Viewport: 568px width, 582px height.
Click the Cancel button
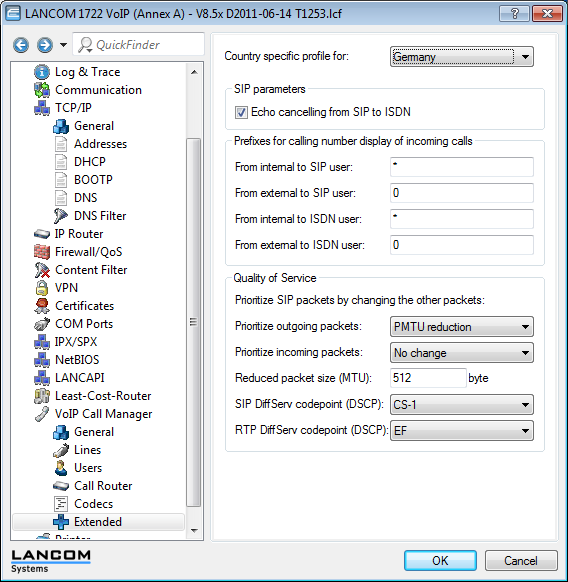coord(521,560)
